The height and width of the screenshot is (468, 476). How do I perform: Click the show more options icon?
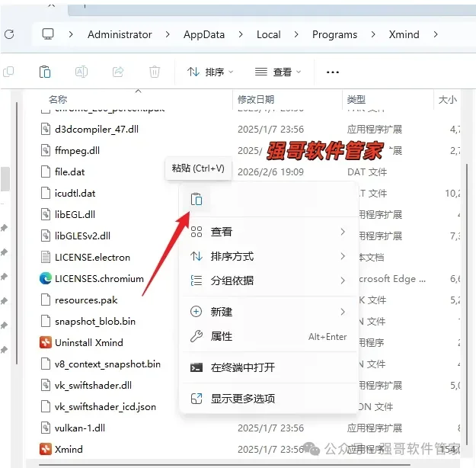point(196,399)
